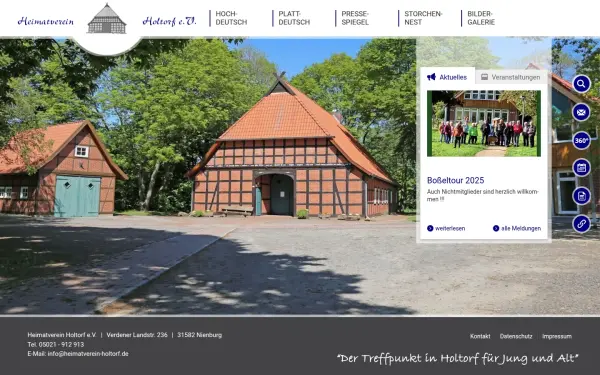Viewport: 600px width, 375px height.
Task: Click the envelope contact icon
Action: [x=581, y=112]
